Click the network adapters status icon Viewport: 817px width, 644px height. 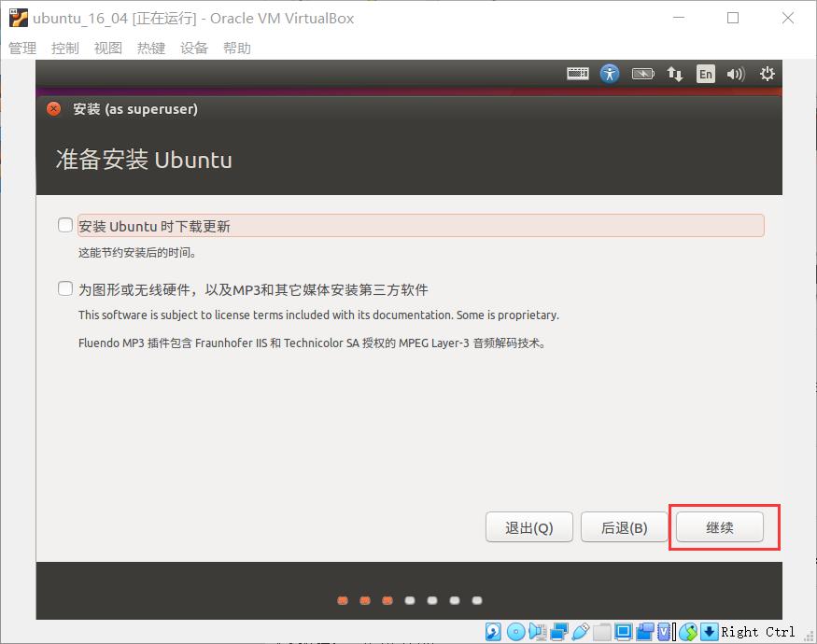(x=559, y=632)
